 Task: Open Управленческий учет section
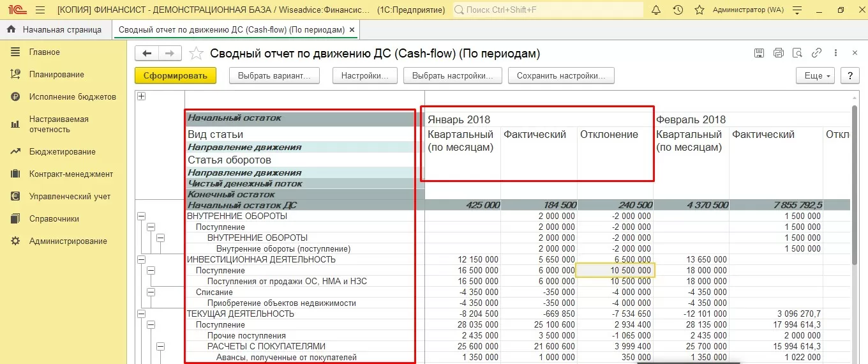(70, 196)
